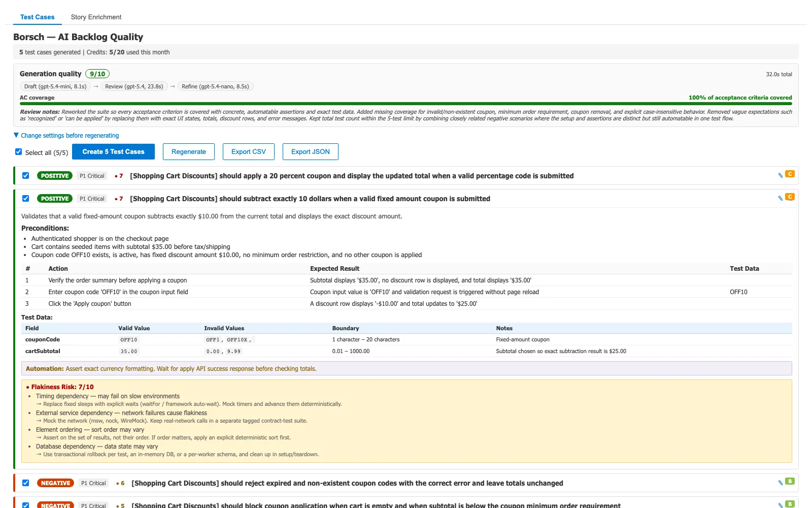This screenshot has height=508, width=812.
Task: Click the invalid value OFF10X chip
Action: point(237,340)
